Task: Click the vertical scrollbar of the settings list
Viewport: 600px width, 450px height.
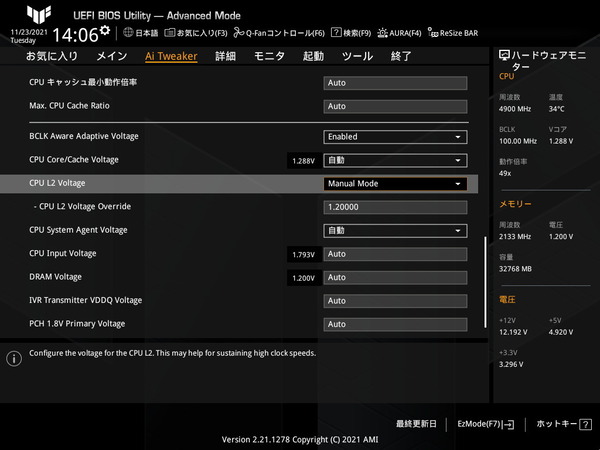Action: coord(485,282)
